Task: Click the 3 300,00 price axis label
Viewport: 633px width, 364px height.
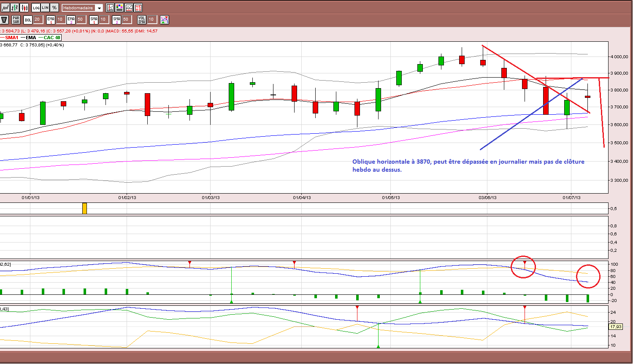Action: coord(619,181)
